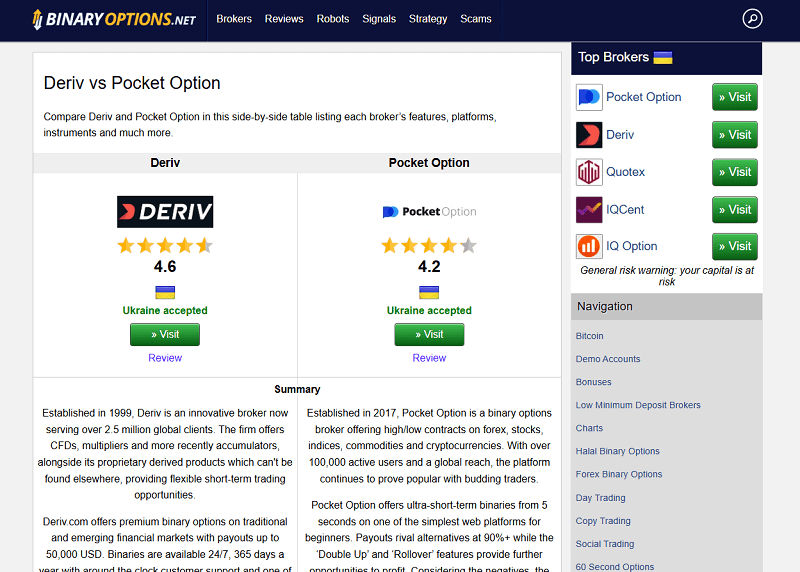This screenshot has height=572, width=800.
Task: Open Social Trading navigation link
Action: click(x=605, y=544)
